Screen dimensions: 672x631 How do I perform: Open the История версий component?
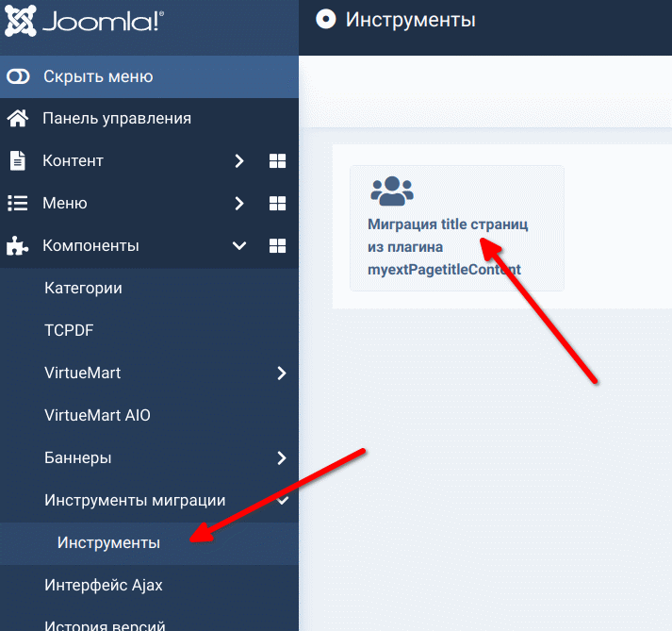click(105, 625)
